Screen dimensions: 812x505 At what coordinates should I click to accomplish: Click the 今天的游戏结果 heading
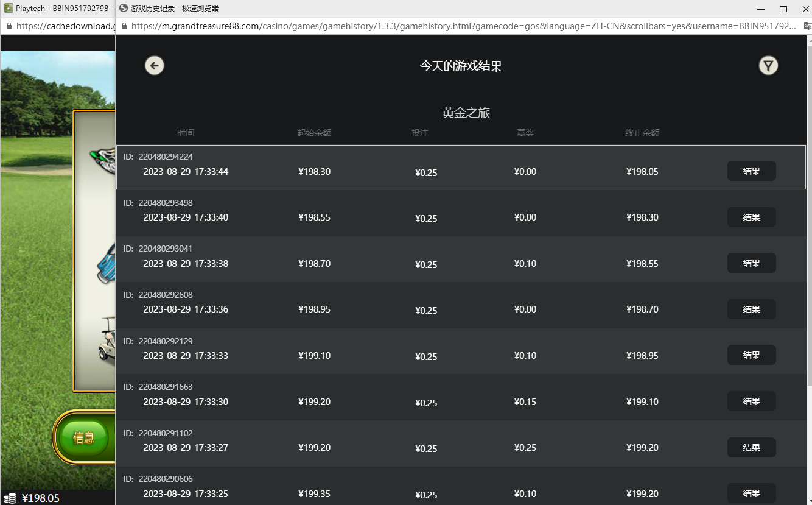(x=461, y=66)
